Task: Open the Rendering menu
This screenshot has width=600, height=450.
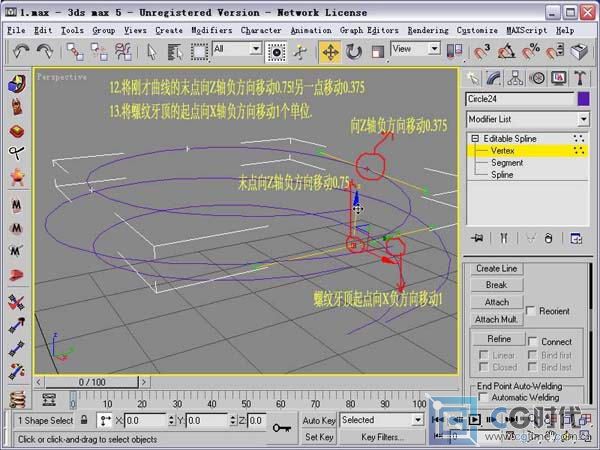Action: pos(428,30)
